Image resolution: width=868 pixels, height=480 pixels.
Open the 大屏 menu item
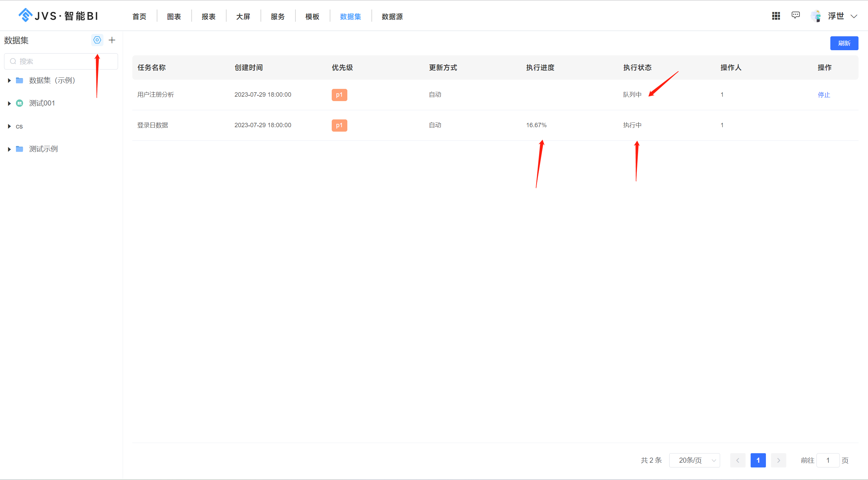pyautogui.click(x=243, y=16)
